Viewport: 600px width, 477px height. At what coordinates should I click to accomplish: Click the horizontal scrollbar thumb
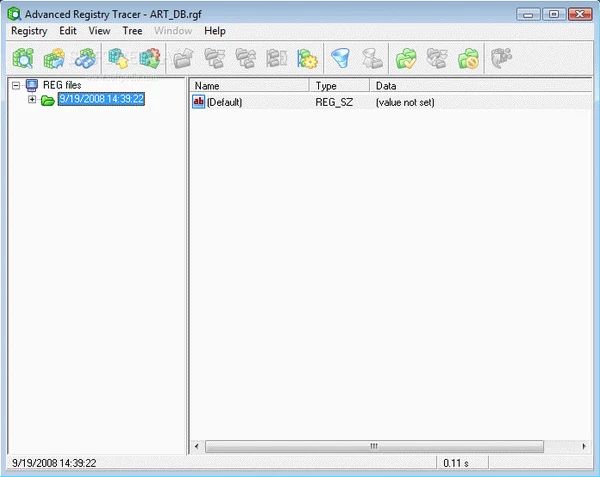[374, 446]
